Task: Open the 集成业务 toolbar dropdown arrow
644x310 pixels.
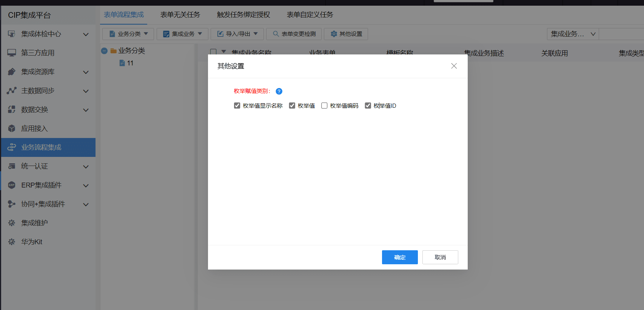Action: [200, 34]
